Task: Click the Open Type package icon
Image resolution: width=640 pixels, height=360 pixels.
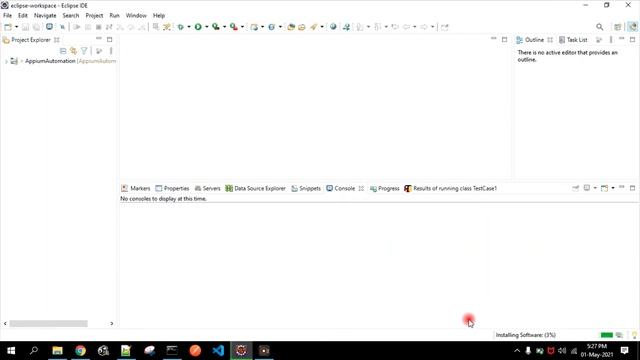Action: (291, 27)
